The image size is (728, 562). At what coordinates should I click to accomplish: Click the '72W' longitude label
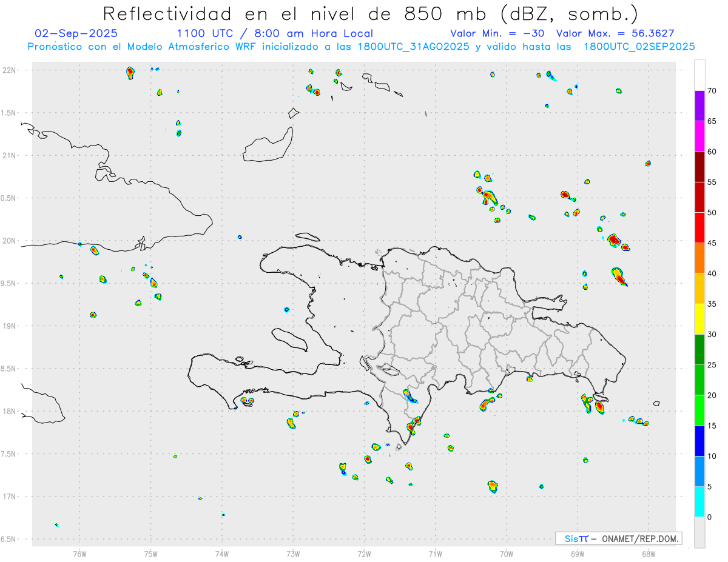coord(364,554)
